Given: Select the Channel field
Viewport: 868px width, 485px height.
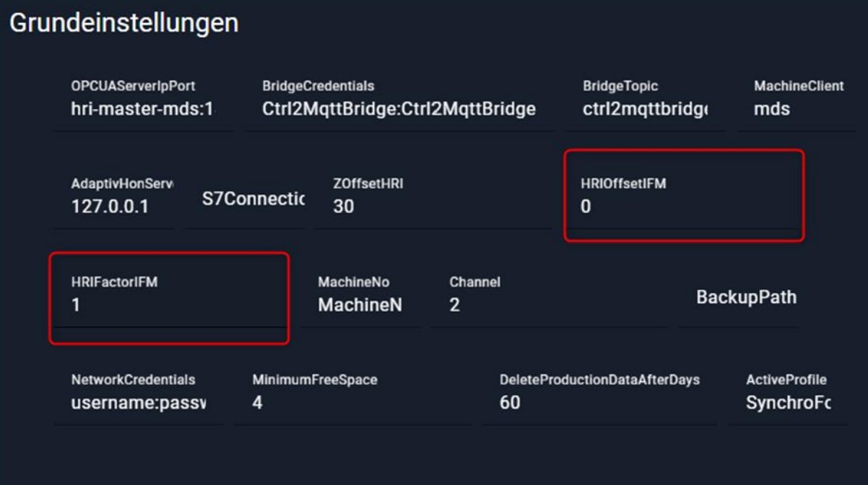Looking at the screenshot, I should (x=549, y=305).
